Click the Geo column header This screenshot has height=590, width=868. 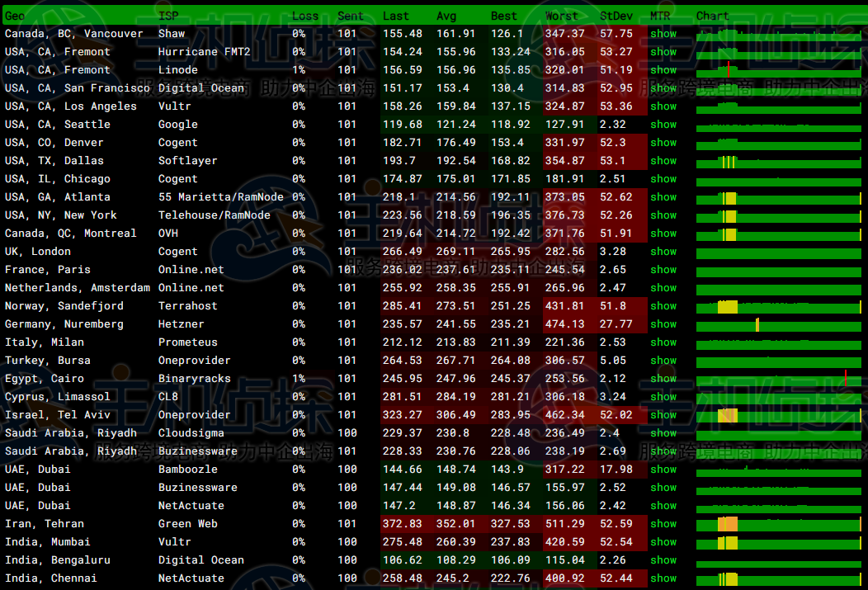[x=15, y=16]
